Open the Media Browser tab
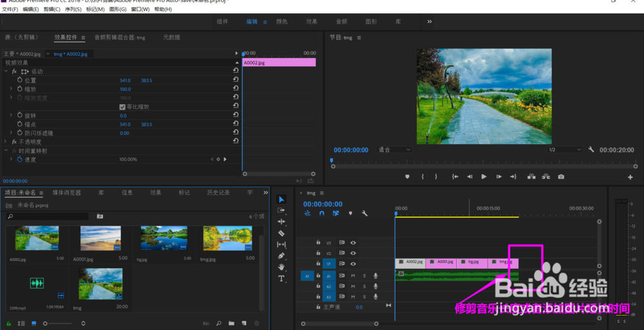This screenshot has width=644, height=330. (x=66, y=192)
